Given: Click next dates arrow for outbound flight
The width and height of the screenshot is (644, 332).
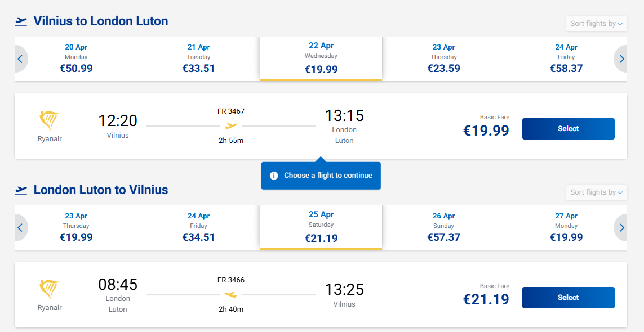Looking at the screenshot, I should pos(621,59).
